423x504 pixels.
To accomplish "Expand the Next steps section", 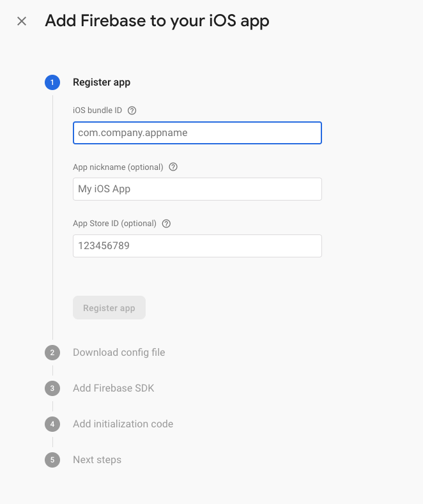I will [97, 460].
